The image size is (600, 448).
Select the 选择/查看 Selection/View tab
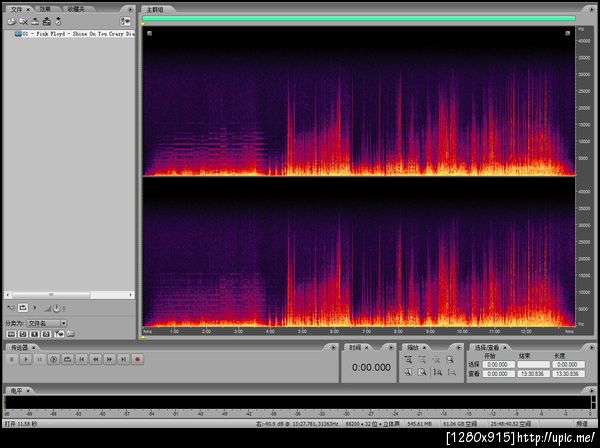coord(487,347)
